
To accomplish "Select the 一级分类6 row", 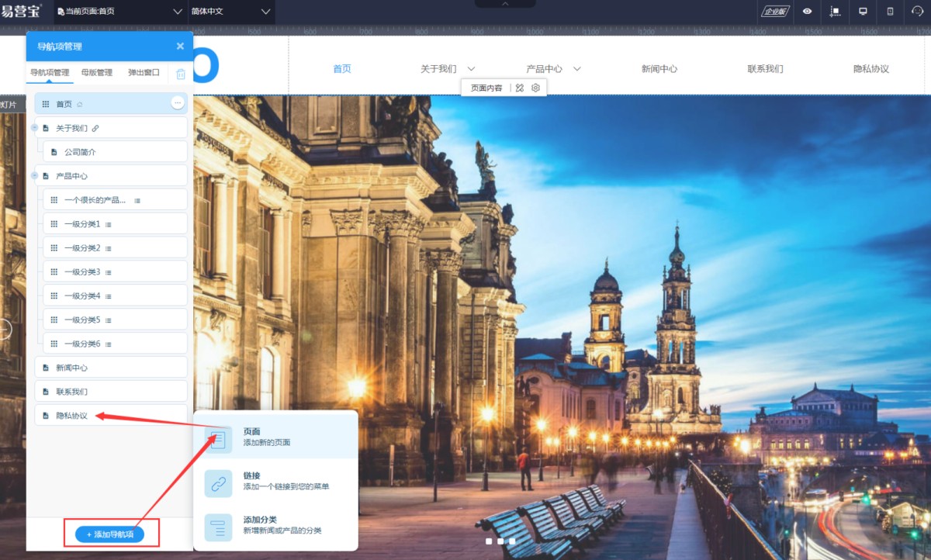I will tap(115, 344).
